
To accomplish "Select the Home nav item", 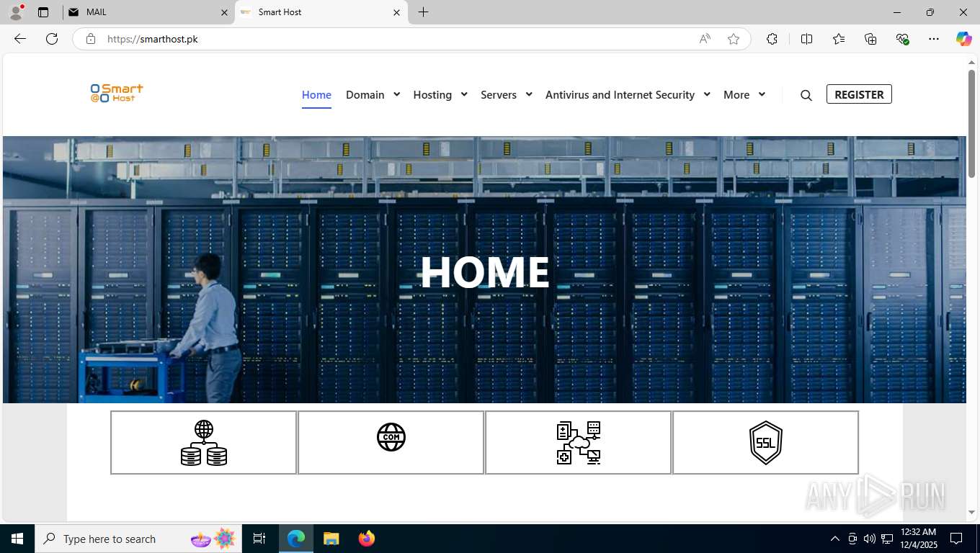I will click(316, 94).
